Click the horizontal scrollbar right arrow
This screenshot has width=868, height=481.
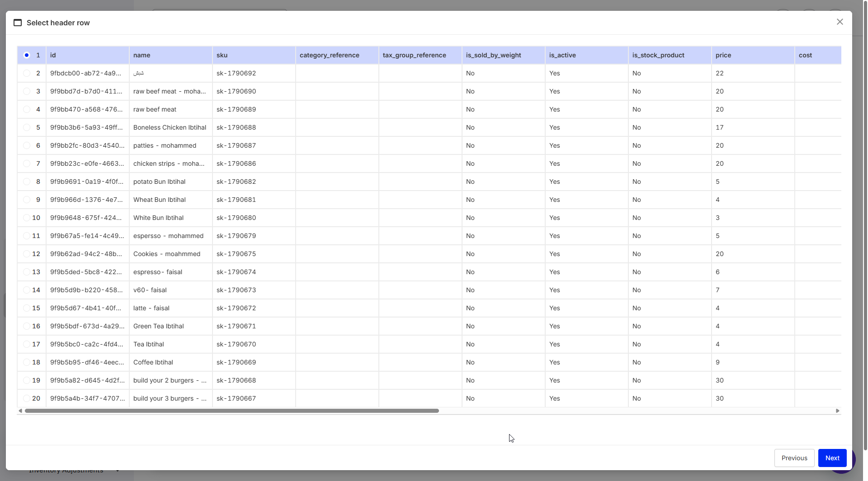click(x=837, y=411)
